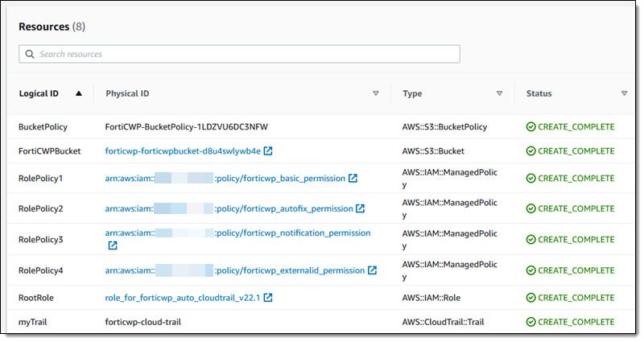Viewport: 644px width, 342px height.
Task: Click AWS::S3::Bucket type cell
Action: pos(433,151)
